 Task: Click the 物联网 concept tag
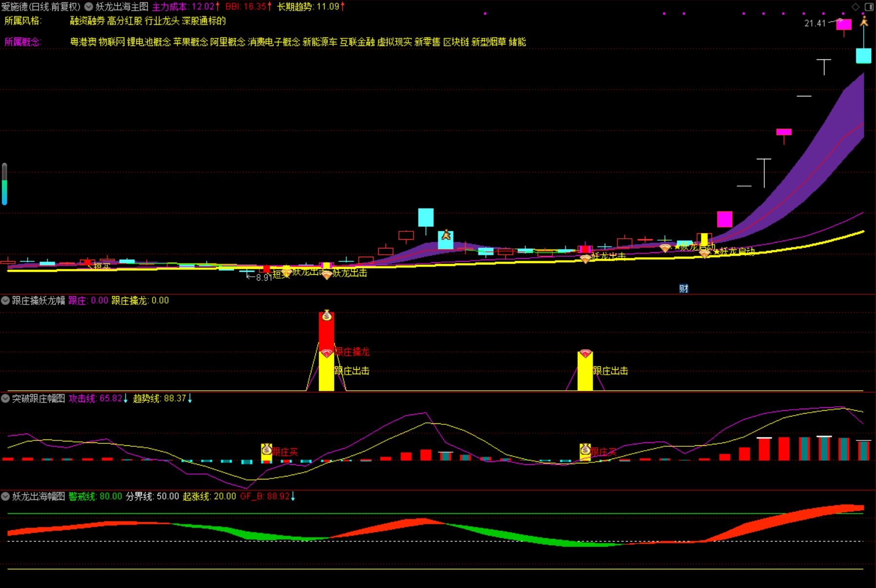112,42
